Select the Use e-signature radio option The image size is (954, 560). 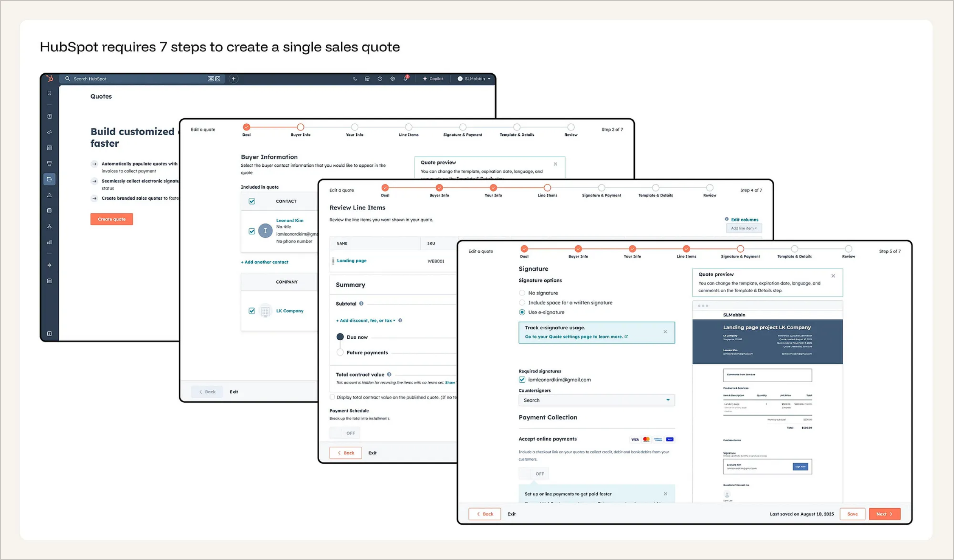(x=522, y=312)
